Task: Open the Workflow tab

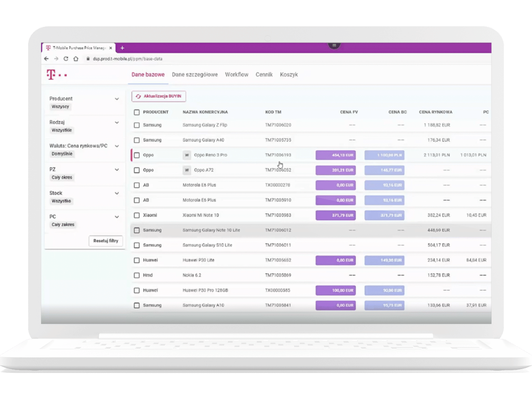Action: click(236, 75)
